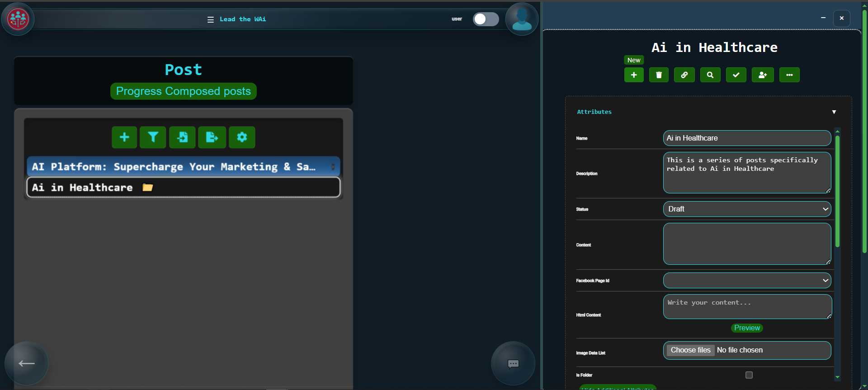Click the import file icon
Screen dimensions: 868x390
point(182,137)
